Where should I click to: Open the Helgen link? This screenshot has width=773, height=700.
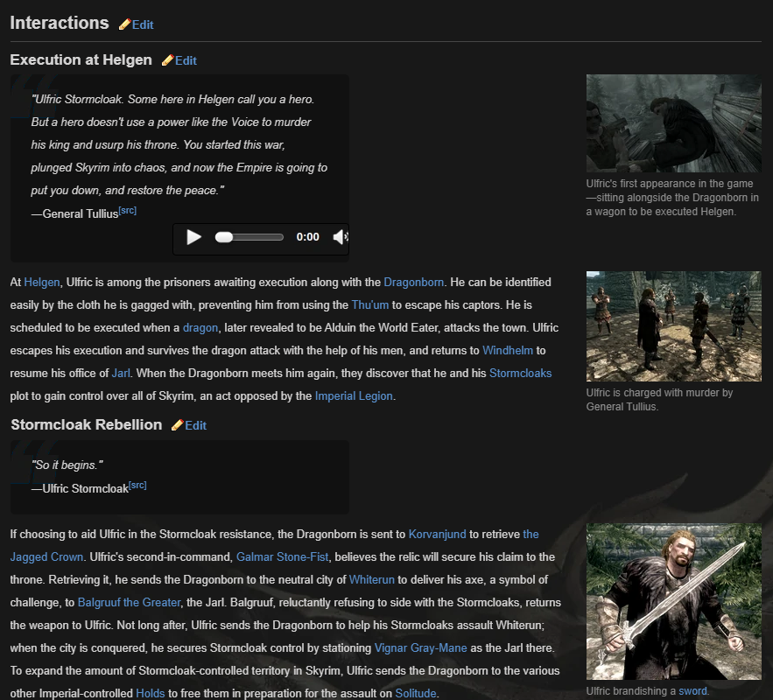pyautogui.click(x=42, y=283)
